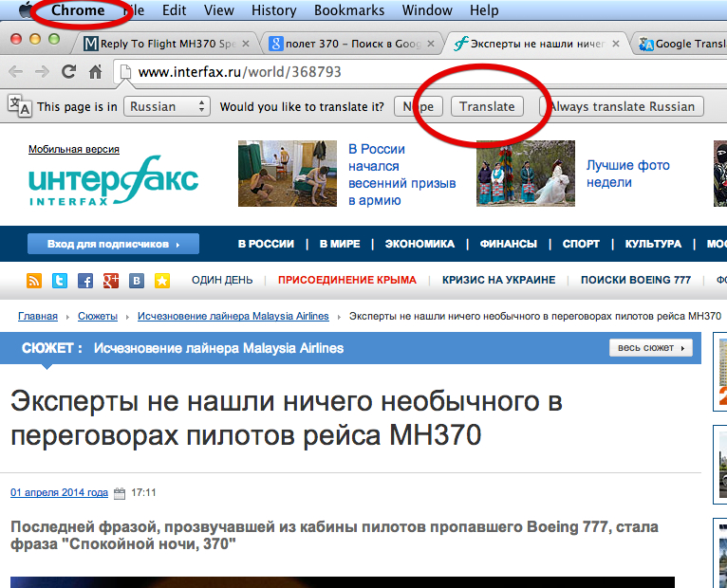
Task: Go to the ФИНАНСЫ section
Action: coord(508,244)
